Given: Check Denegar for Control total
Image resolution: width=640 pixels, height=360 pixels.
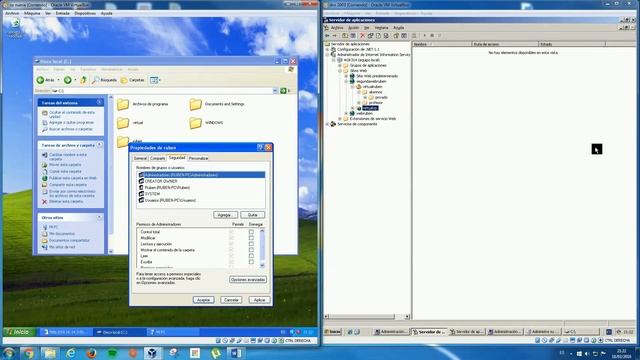Looking at the screenshot, I should click(x=251, y=232).
